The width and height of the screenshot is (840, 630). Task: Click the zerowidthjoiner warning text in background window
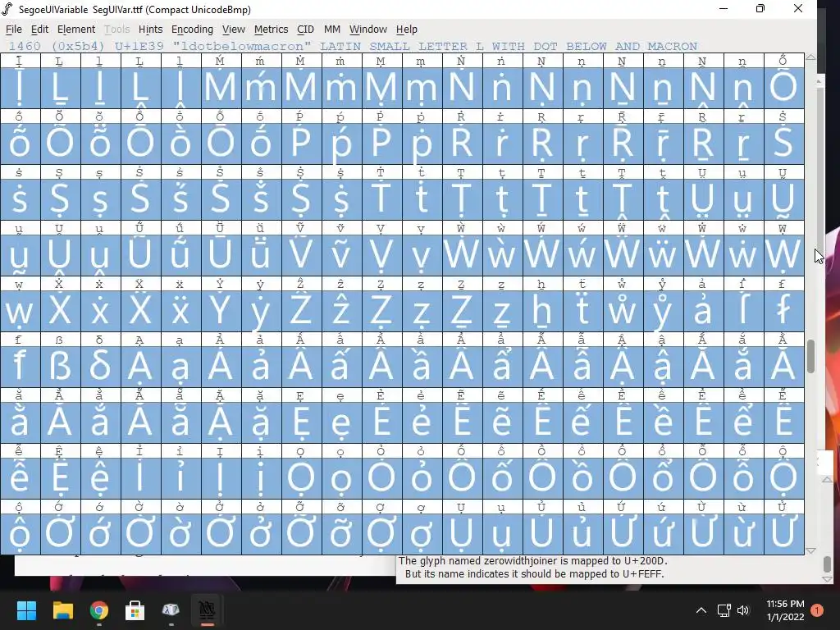tap(533, 561)
